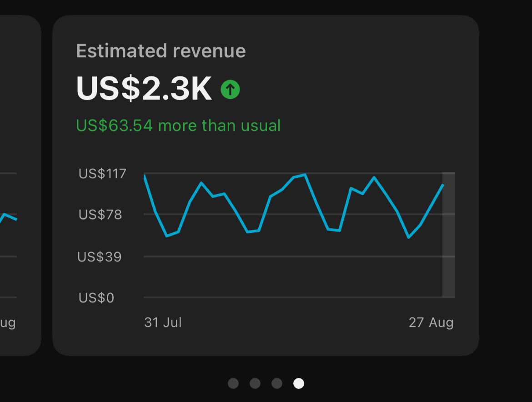Click the US$0 axis label
This screenshot has height=402, width=532.
pyautogui.click(x=96, y=298)
